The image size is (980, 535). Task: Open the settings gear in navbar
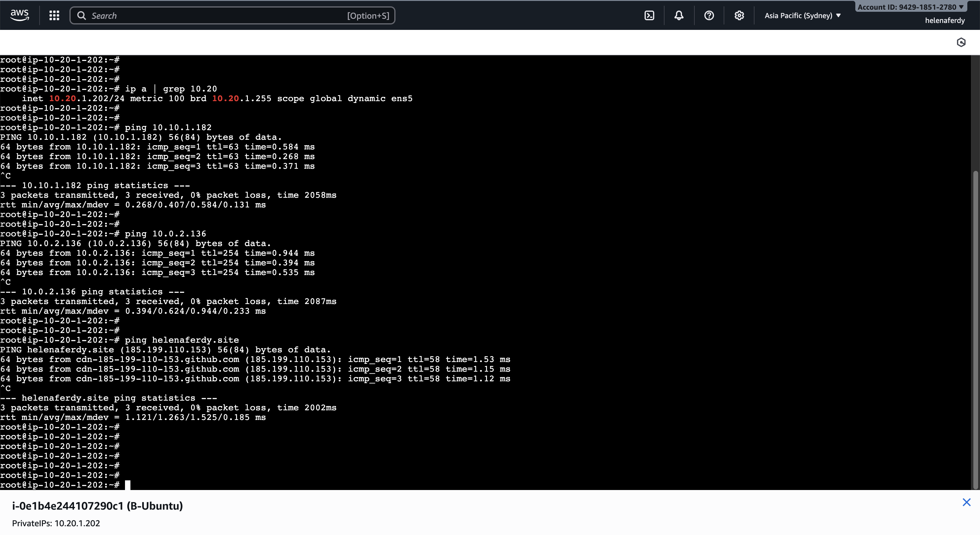pos(739,15)
